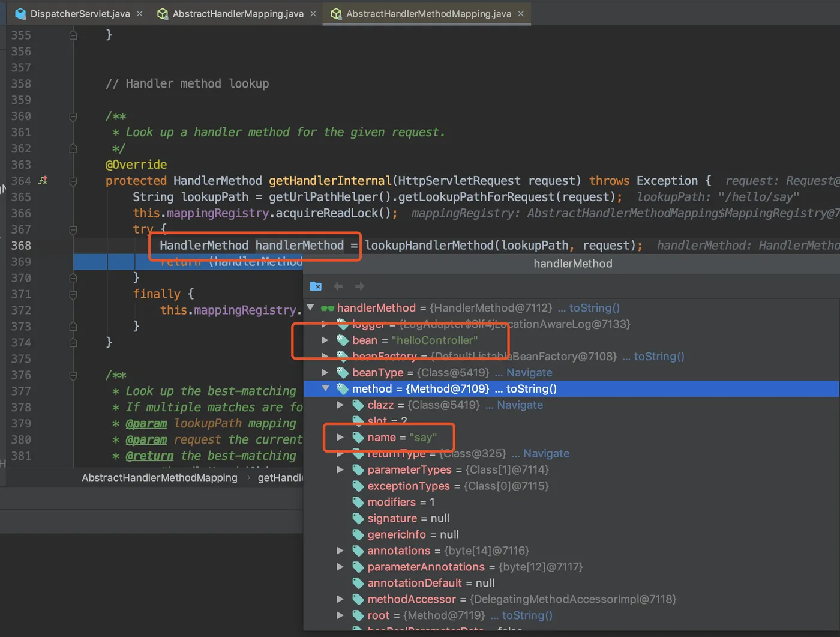Click Navigate link on beanType row
This screenshot has height=637, width=840.
pyautogui.click(x=529, y=372)
